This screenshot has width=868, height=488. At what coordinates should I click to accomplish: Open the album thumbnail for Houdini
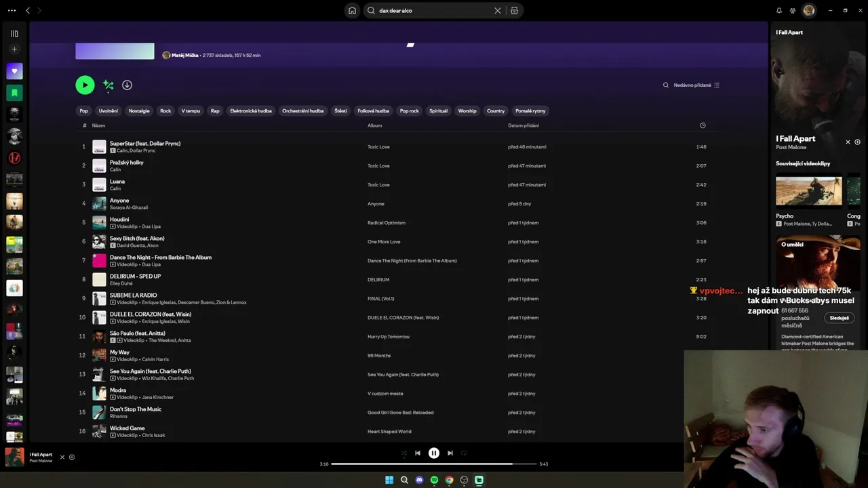[100, 223]
